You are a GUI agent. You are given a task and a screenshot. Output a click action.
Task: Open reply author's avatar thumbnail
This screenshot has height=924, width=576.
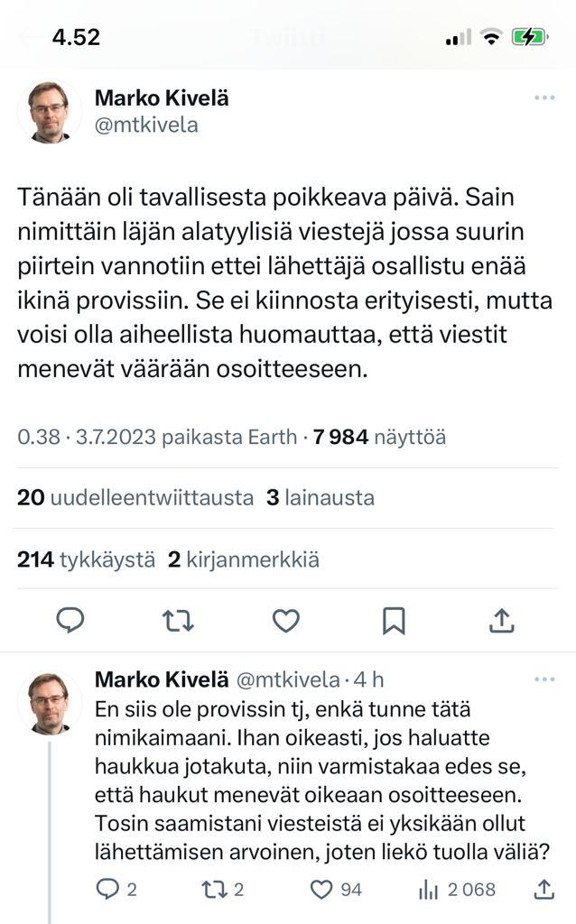49,701
